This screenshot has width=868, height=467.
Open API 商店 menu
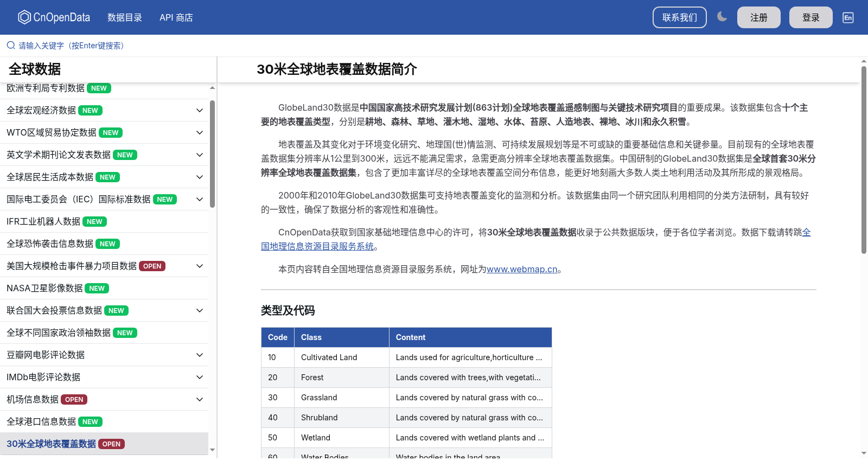(176, 17)
